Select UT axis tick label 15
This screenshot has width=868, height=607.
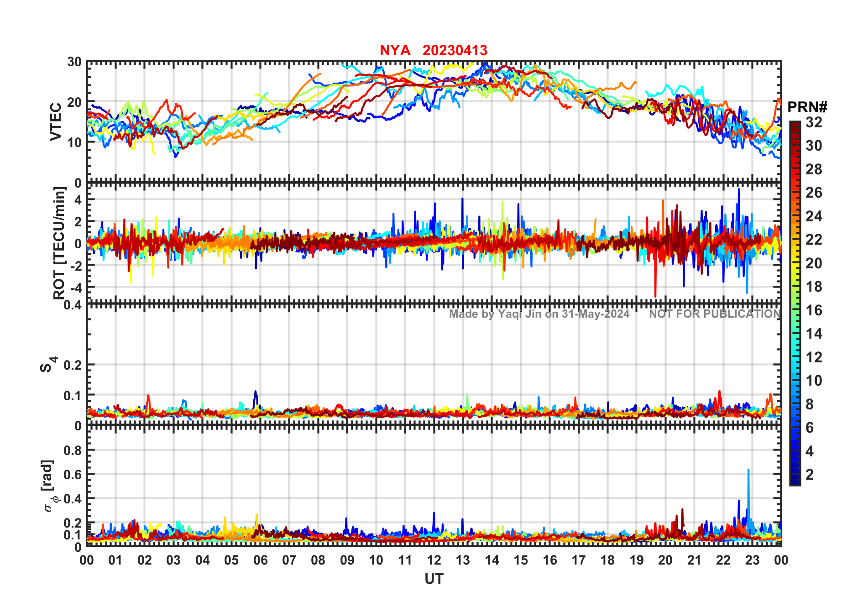(x=521, y=560)
